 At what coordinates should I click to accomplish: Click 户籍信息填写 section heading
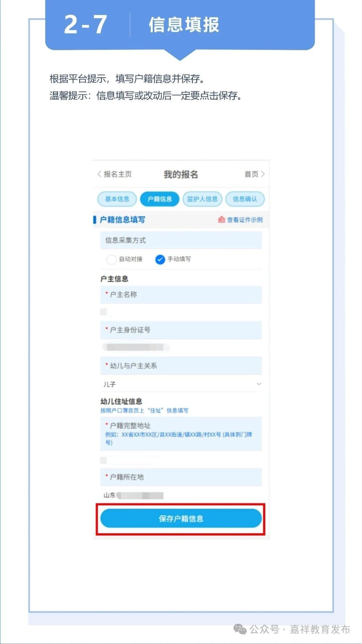coord(122,220)
